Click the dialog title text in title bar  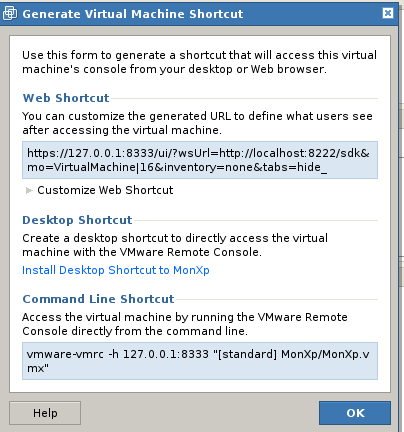pos(133,14)
